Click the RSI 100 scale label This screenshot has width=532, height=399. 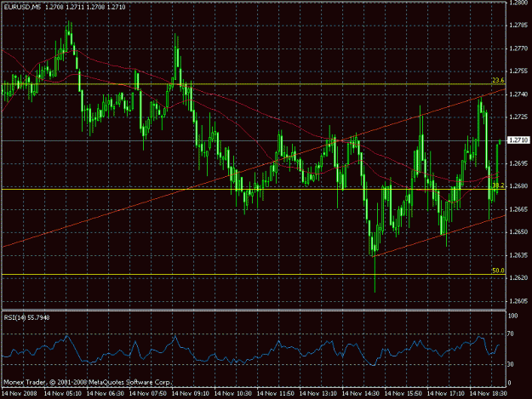(x=512, y=316)
